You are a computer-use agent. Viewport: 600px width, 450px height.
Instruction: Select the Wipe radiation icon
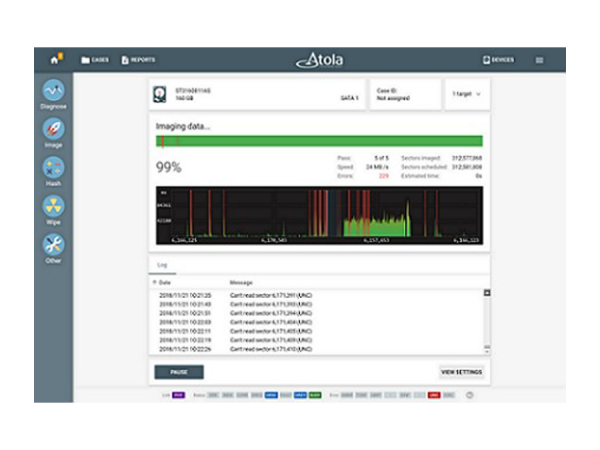click(x=53, y=207)
